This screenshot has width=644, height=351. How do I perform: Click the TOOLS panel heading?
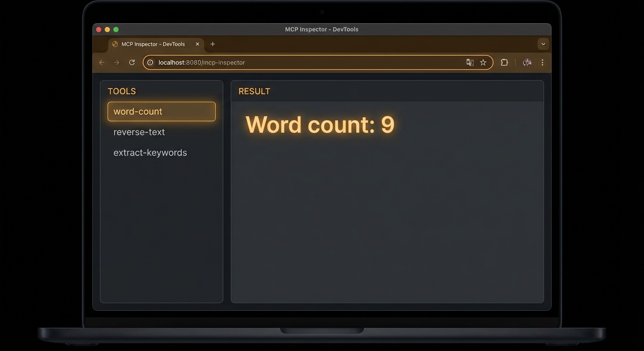coord(122,91)
